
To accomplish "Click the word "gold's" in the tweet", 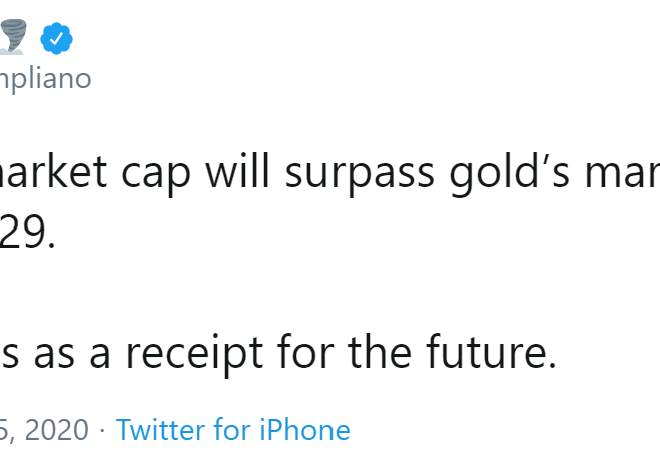I will tap(509, 172).
